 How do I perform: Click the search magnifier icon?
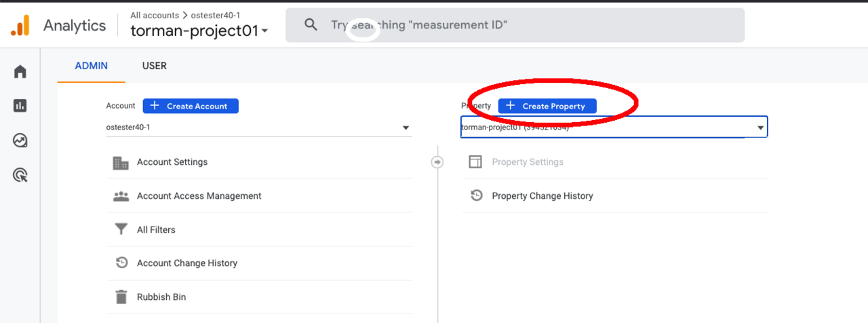point(311,25)
